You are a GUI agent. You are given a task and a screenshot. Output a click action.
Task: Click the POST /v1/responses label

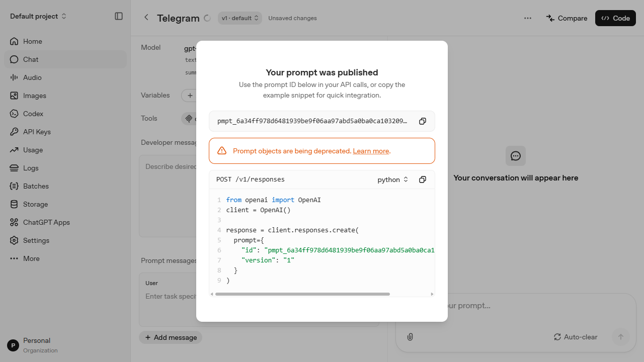pos(251,179)
